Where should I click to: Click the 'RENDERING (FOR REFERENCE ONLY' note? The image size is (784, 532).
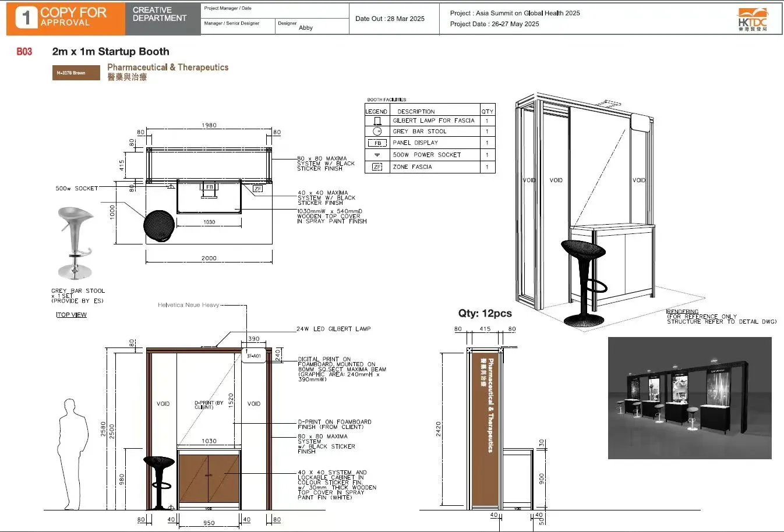pos(722,317)
